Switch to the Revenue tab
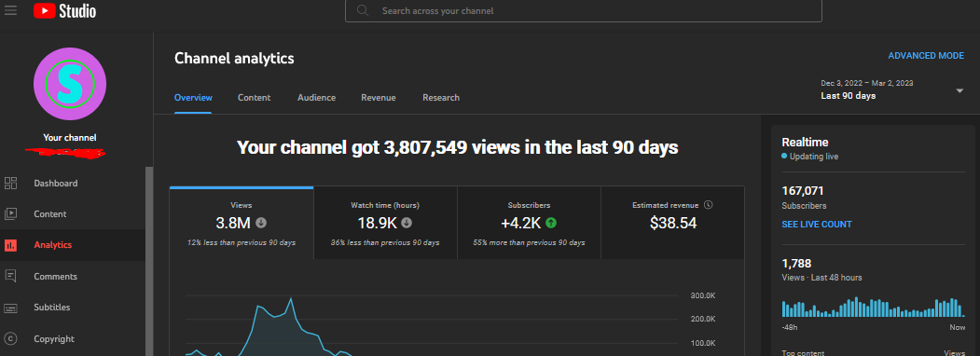The width and height of the screenshot is (980, 356). (x=379, y=98)
